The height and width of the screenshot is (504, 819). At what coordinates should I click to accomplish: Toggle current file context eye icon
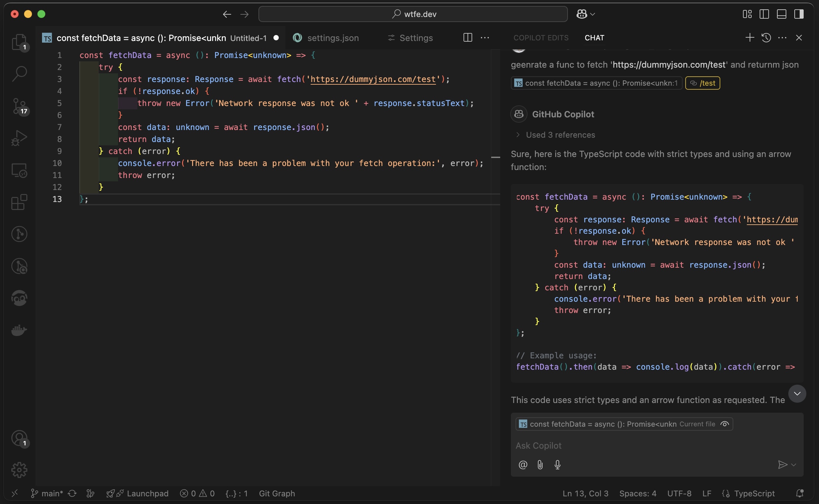coord(725,424)
